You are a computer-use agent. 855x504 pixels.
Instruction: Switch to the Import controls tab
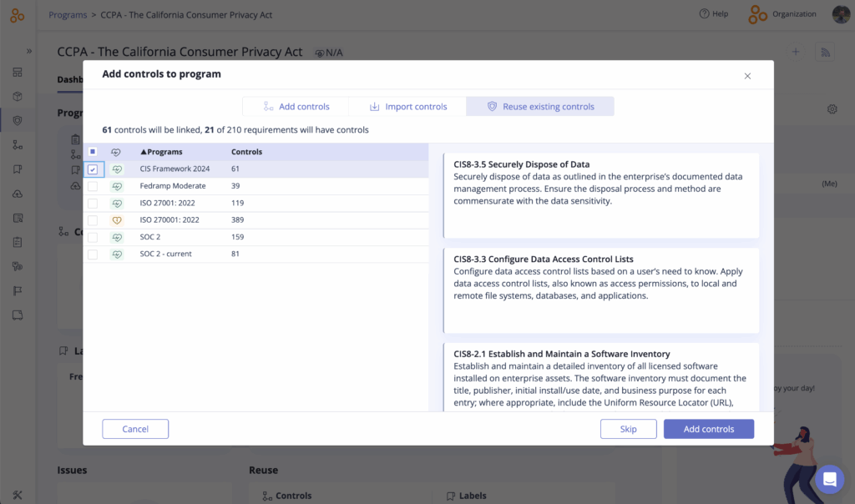pos(408,107)
